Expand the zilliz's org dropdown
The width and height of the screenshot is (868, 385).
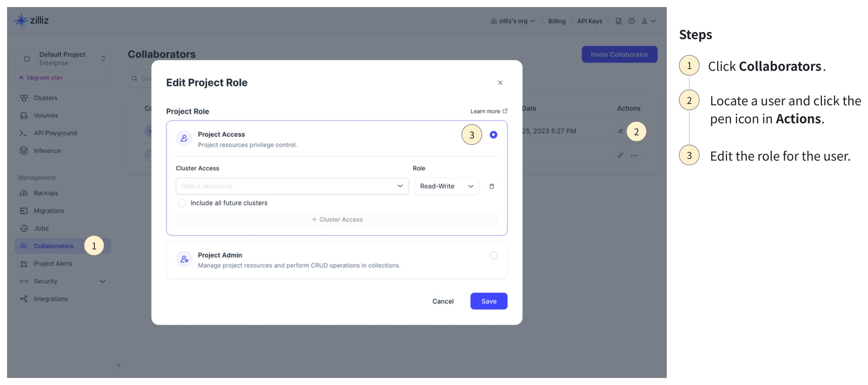coord(513,21)
